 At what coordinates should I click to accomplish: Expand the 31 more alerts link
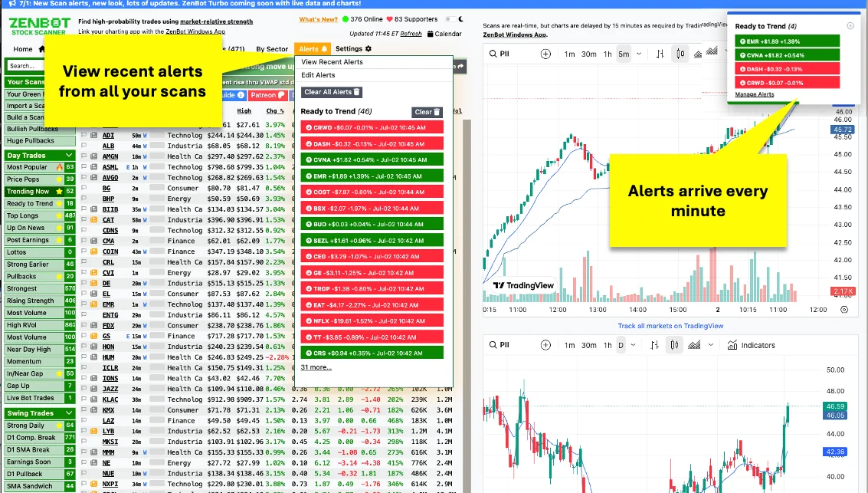316,368
